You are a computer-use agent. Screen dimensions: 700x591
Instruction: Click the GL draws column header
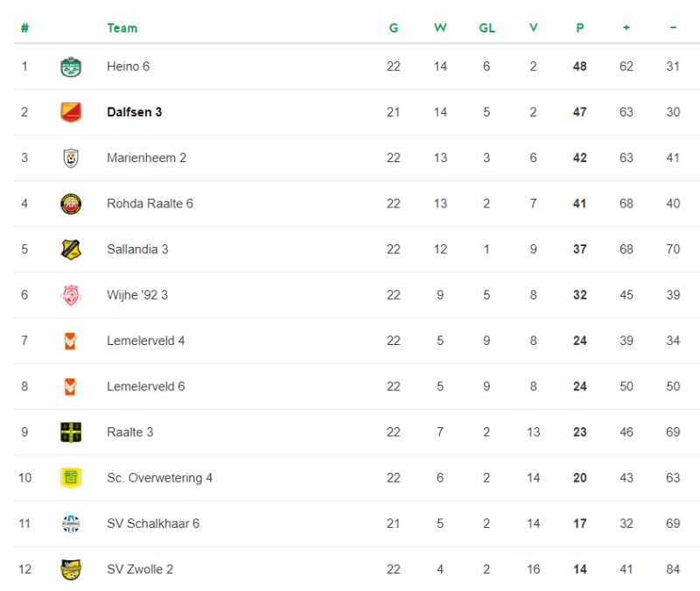tap(486, 28)
